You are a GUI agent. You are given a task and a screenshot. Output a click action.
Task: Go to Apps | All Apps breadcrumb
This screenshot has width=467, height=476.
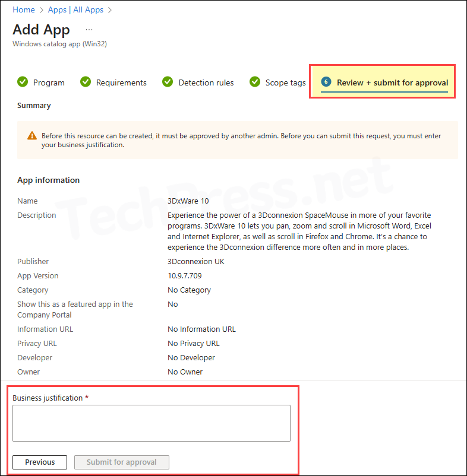click(75, 9)
